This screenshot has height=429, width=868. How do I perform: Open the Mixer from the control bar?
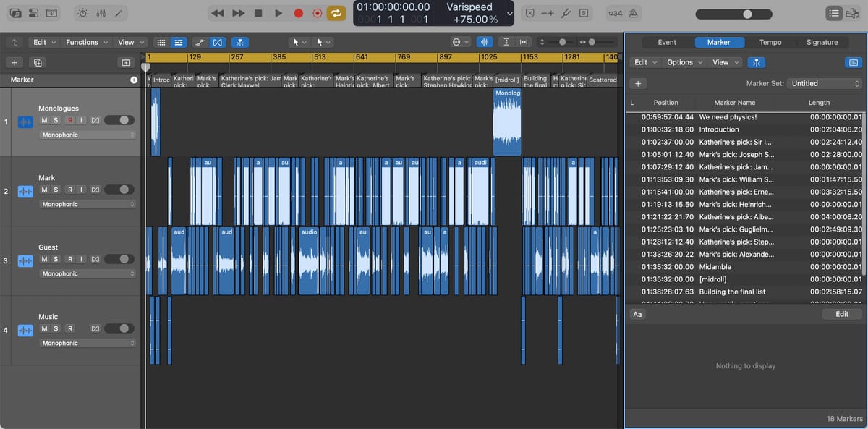tap(101, 13)
